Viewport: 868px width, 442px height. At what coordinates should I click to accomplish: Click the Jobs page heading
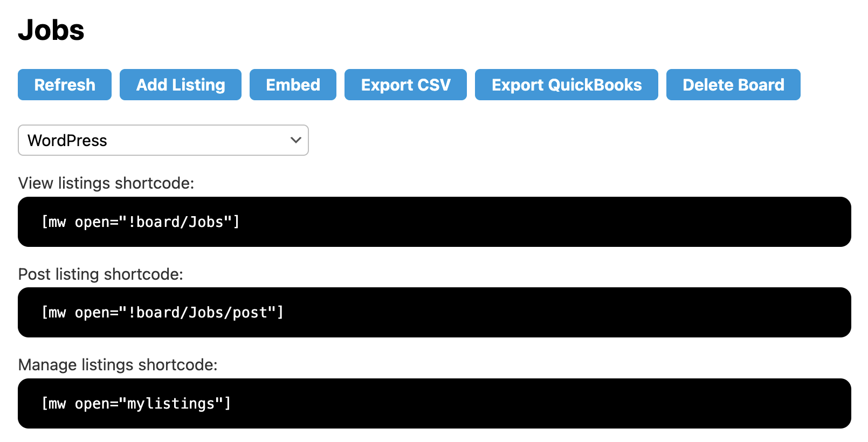pyautogui.click(x=51, y=30)
